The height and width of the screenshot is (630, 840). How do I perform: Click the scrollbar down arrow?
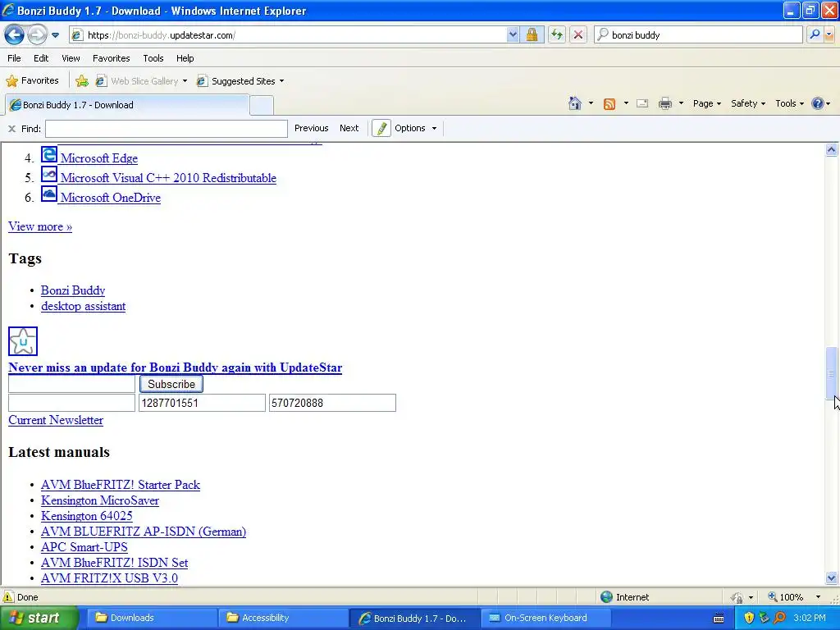pyautogui.click(x=832, y=577)
